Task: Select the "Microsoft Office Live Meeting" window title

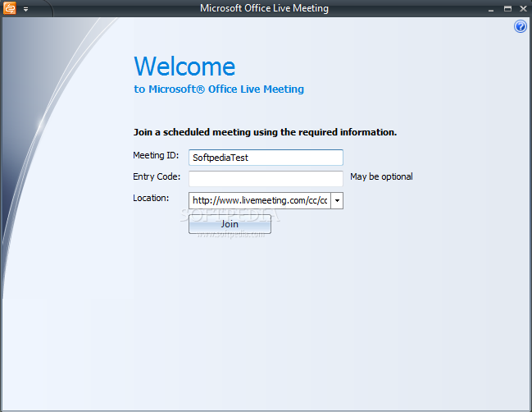Action: coord(264,8)
